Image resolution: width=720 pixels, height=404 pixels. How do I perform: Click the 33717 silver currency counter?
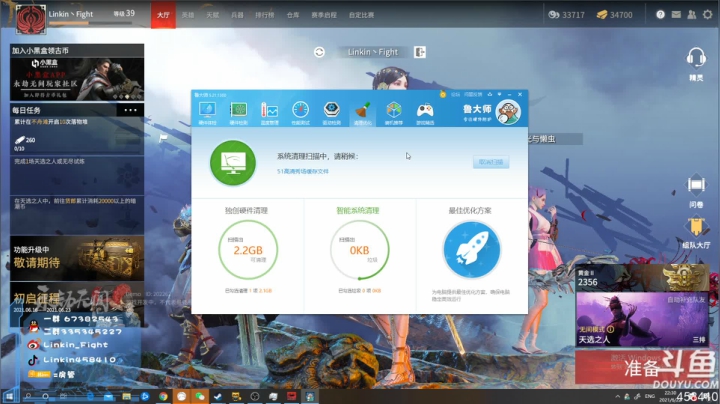pos(566,15)
